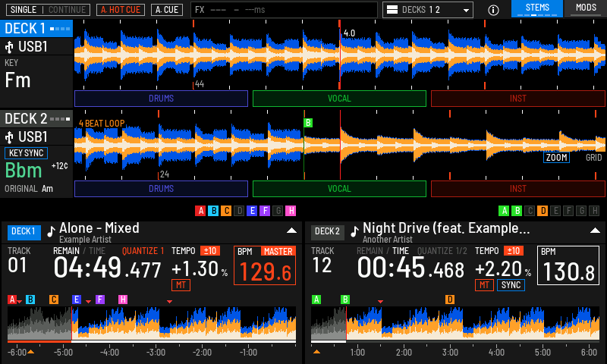Click green B cue flag on Deck 2 waveform

point(308,123)
